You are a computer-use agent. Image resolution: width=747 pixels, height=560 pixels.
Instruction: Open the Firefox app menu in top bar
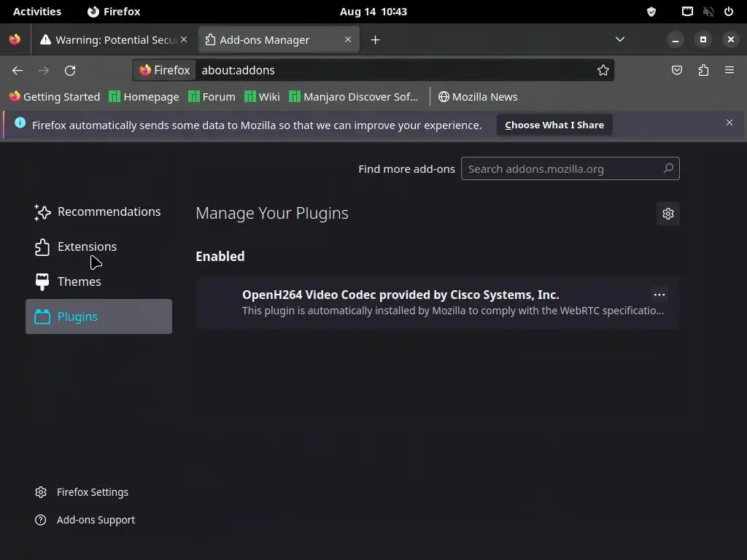114,12
